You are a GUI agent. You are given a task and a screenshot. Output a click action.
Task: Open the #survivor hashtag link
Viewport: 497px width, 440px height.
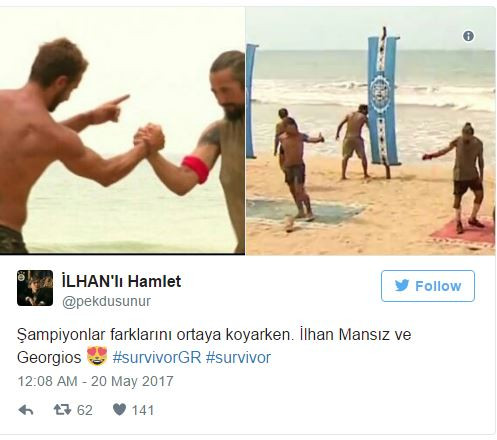click(x=238, y=357)
